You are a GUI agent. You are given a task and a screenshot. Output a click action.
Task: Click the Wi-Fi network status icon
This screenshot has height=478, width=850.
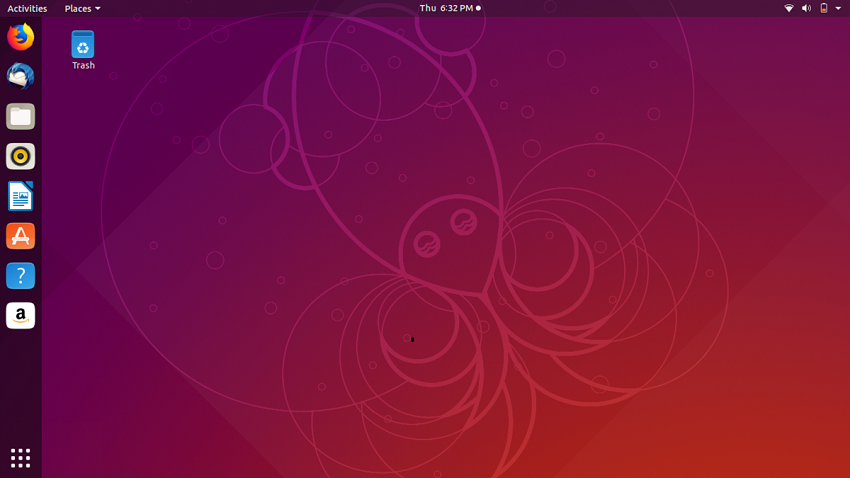788,8
